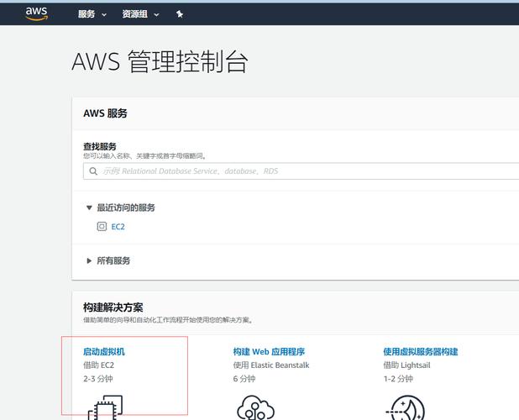The image size is (519, 420).
Task: Open the 启动虚拟机 link
Action: pos(104,351)
